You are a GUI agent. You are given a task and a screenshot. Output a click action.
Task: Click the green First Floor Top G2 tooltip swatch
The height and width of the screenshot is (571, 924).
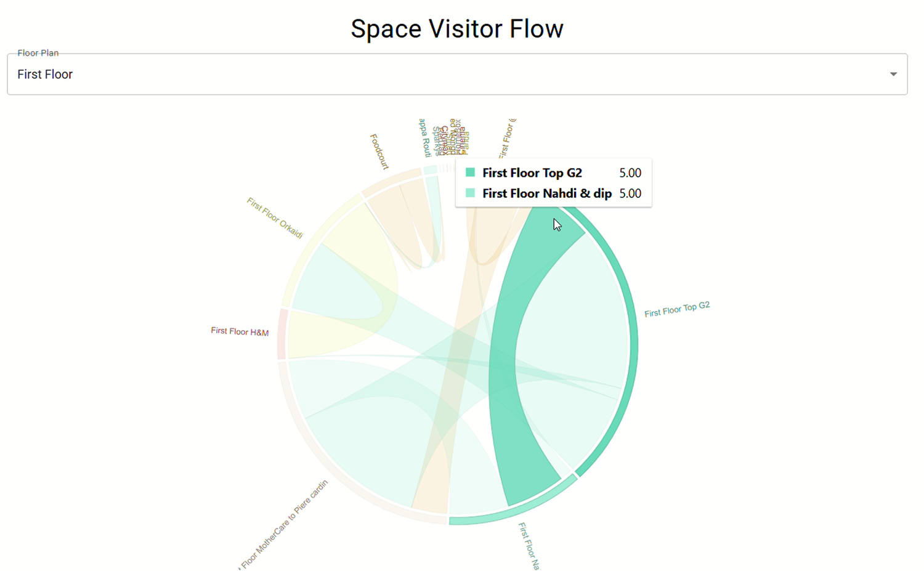point(471,173)
